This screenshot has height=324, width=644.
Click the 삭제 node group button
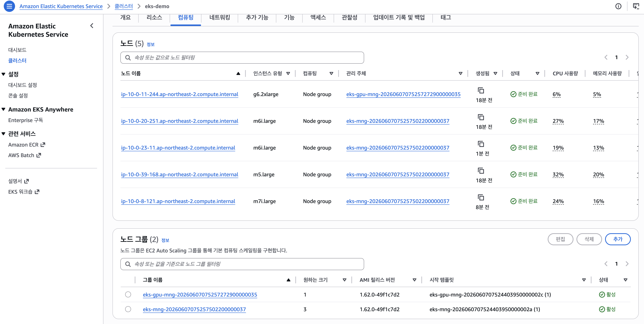coord(589,239)
